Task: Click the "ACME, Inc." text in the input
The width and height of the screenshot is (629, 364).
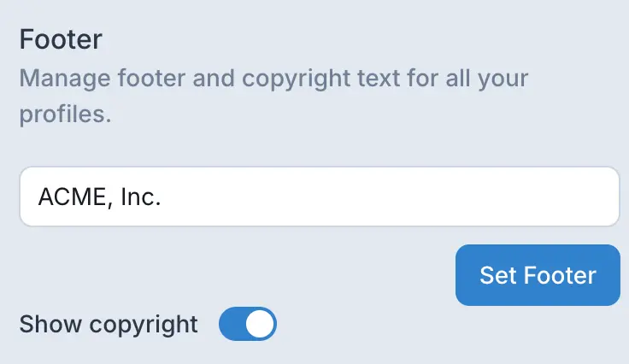Action: tap(99, 197)
